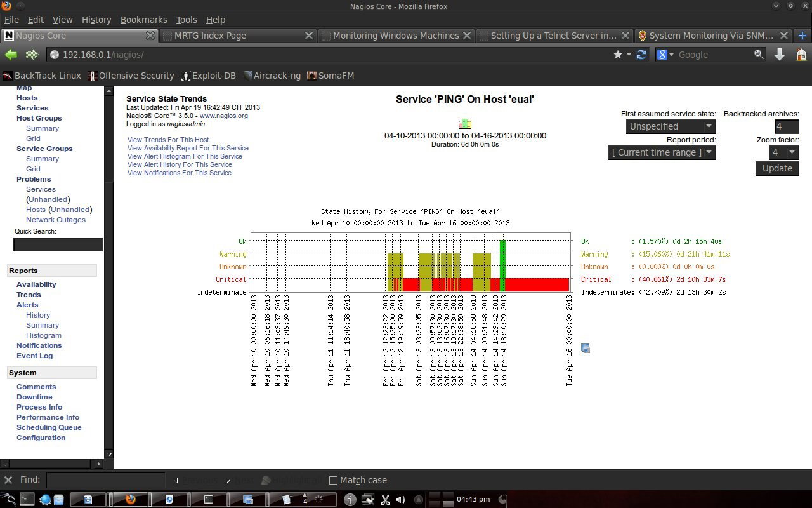Viewport: 812px width, 508px height.
Task: Reload the page with the refresh icon
Action: pyautogui.click(x=641, y=55)
